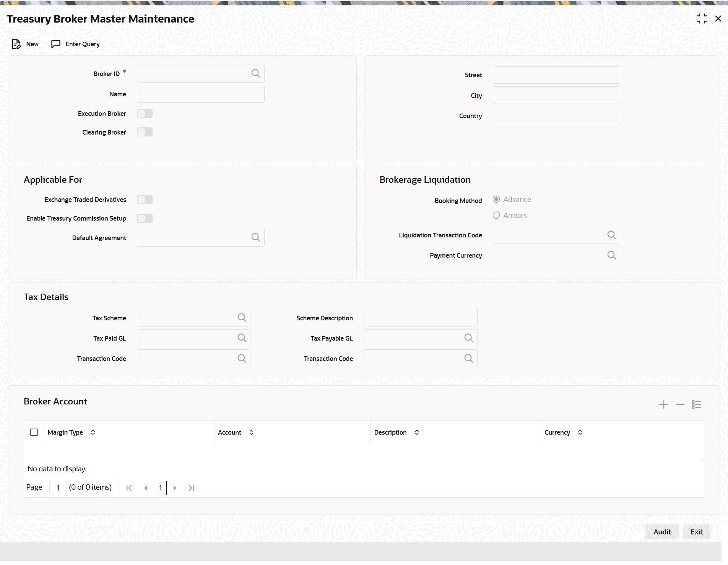The image size is (728, 565).
Task: Select current page 1 button
Action: (160, 488)
